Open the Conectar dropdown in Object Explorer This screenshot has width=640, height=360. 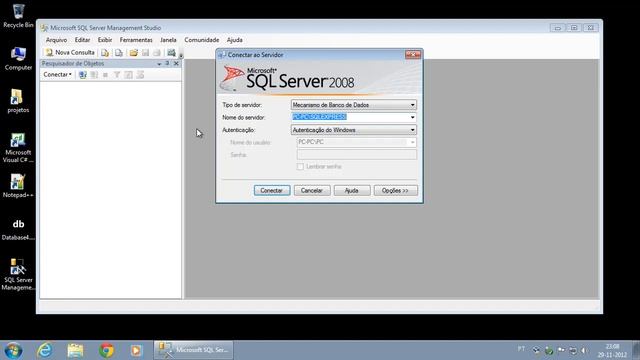57,75
